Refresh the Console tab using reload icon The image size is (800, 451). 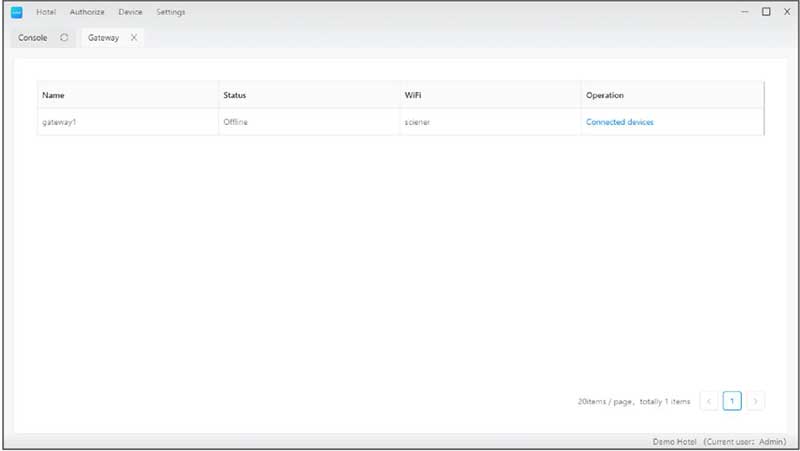[64, 38]
